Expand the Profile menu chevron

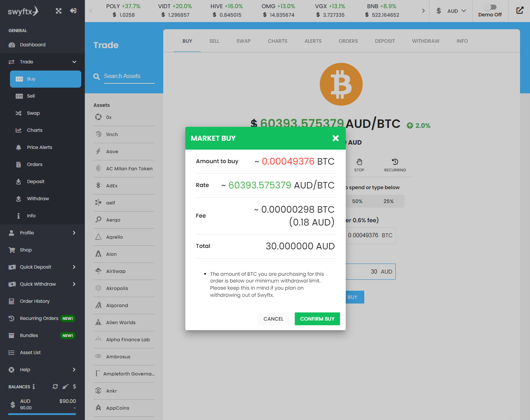[x=74, y=233]
